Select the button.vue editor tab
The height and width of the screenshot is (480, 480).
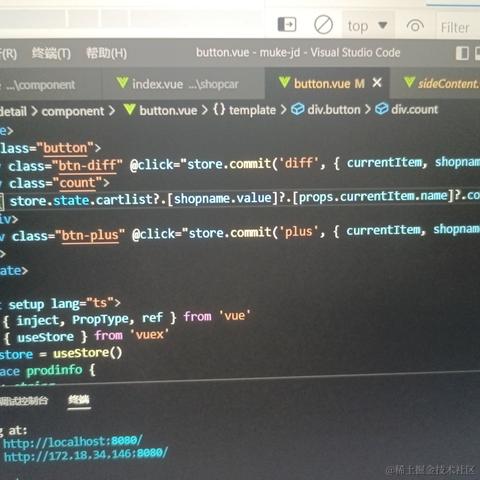pos(322,83)
